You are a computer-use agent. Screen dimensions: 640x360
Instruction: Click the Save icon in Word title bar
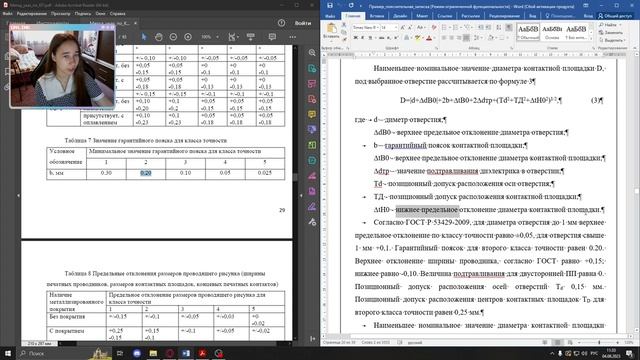[330, 6]
